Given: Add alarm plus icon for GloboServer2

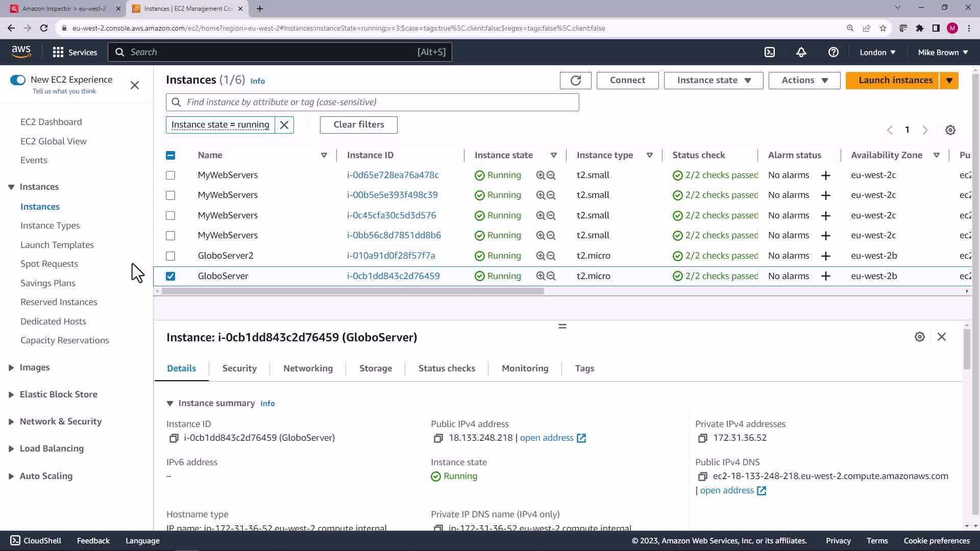Looking at the screenshot, I should pos(825,256).
